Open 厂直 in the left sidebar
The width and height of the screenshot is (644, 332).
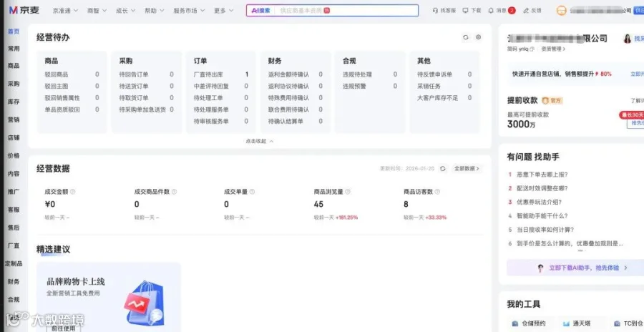coord(14,245)
